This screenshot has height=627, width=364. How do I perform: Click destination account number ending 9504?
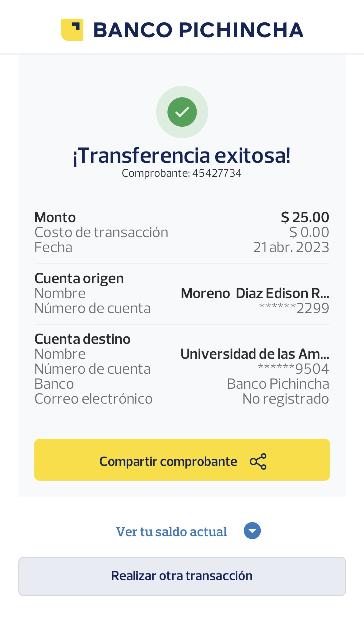293,369
